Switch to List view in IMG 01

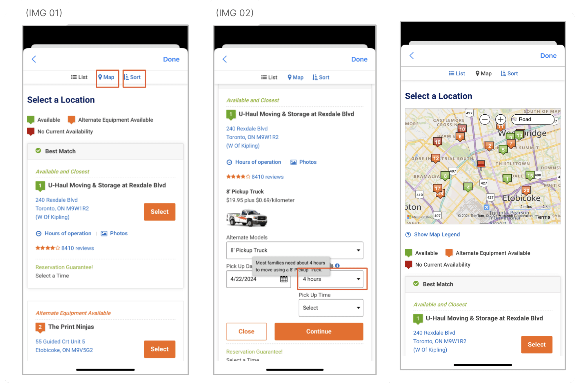click(79, 77)
